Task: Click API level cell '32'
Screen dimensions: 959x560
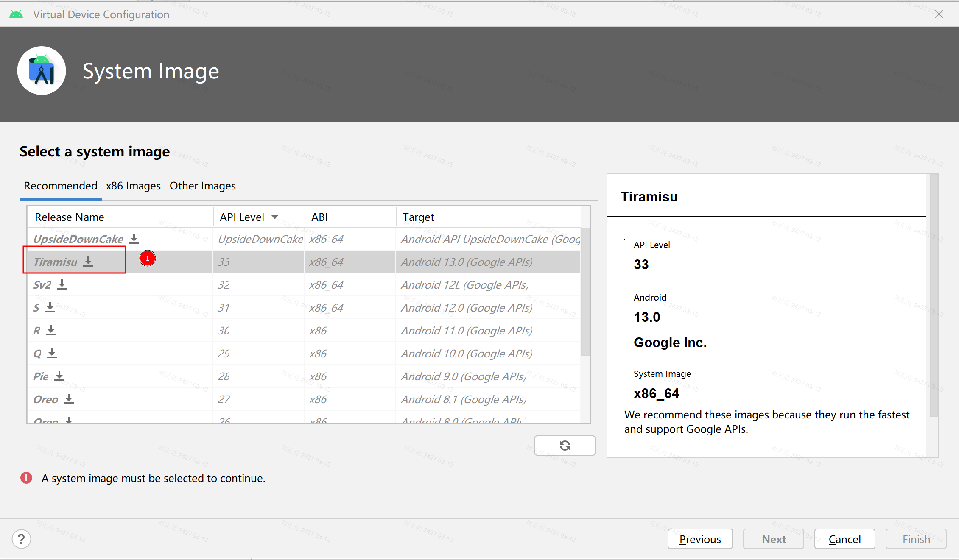Action: tap(258, 284)
